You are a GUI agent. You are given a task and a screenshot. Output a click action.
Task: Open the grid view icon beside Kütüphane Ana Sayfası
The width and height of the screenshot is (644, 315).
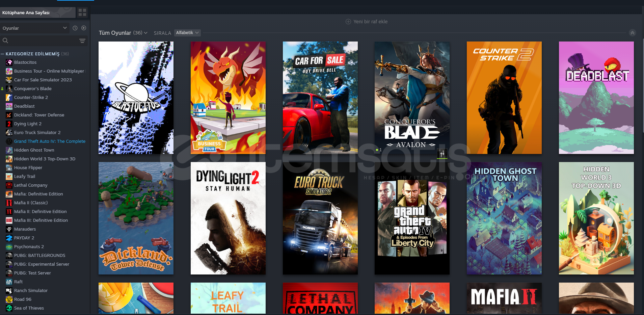point(82,12)
